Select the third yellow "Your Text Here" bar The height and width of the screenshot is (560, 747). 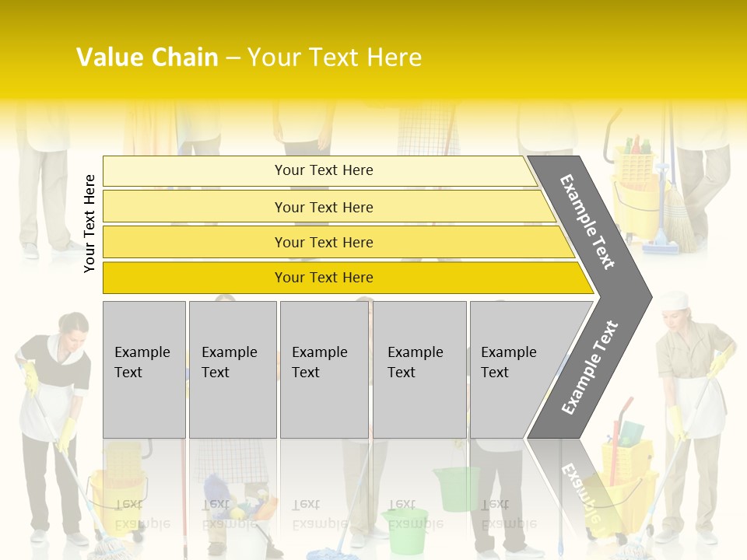(323, 242)
